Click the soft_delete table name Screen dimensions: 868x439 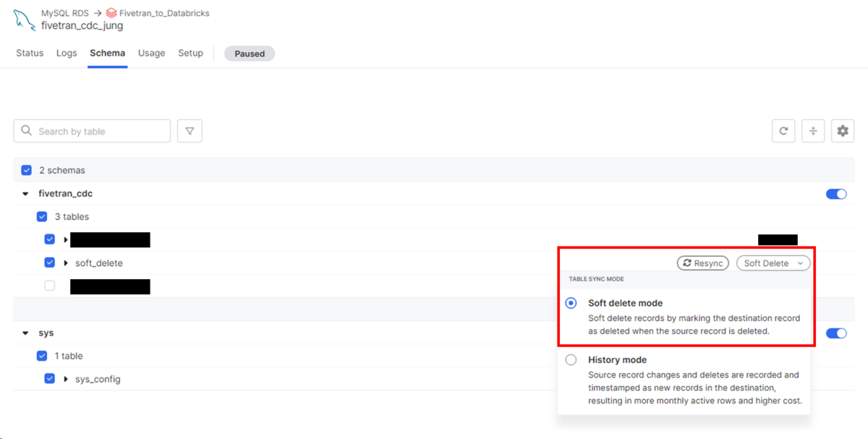pos(99,263)
